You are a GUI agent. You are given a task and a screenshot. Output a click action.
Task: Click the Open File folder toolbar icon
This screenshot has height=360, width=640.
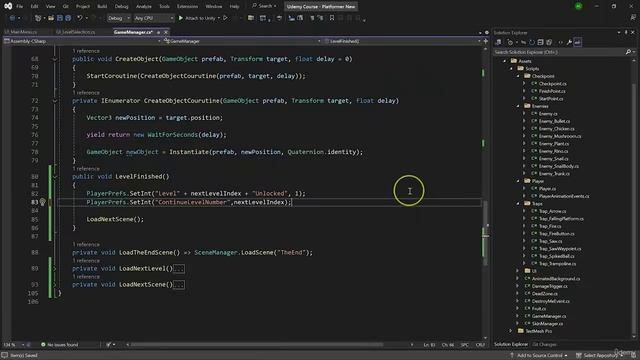(51, 18)
